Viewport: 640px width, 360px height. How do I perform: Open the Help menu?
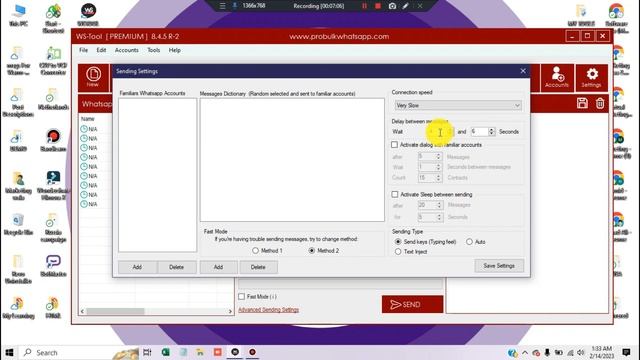point(175,50)
